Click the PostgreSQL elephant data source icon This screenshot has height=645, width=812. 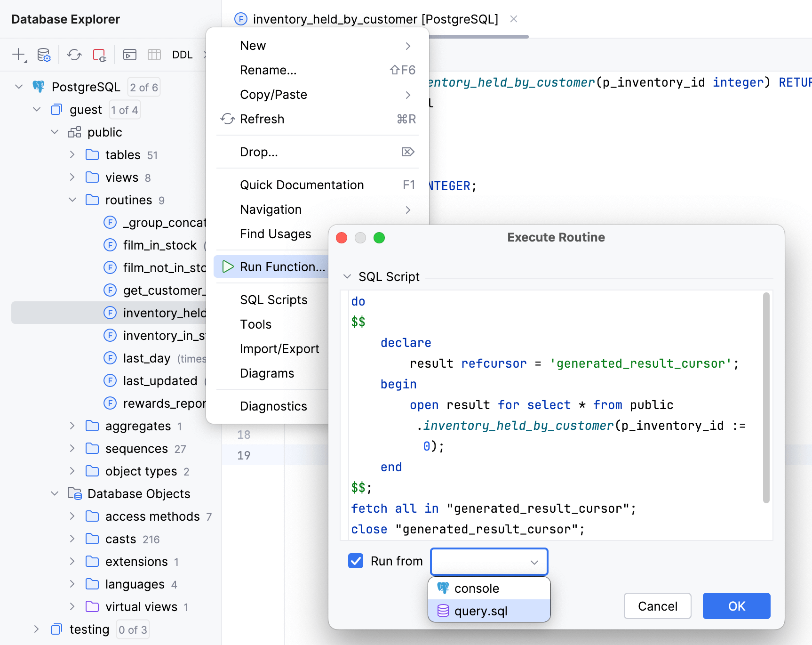[x=39, y=87]
